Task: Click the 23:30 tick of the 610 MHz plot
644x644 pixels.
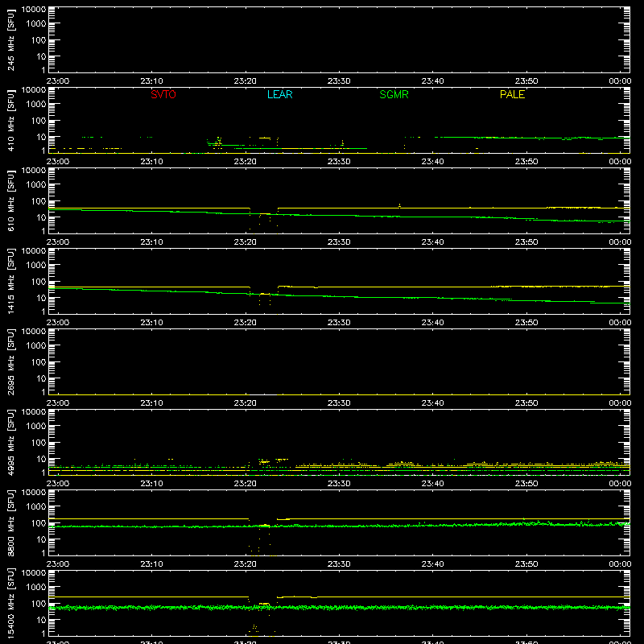Action: click(339, 242)
